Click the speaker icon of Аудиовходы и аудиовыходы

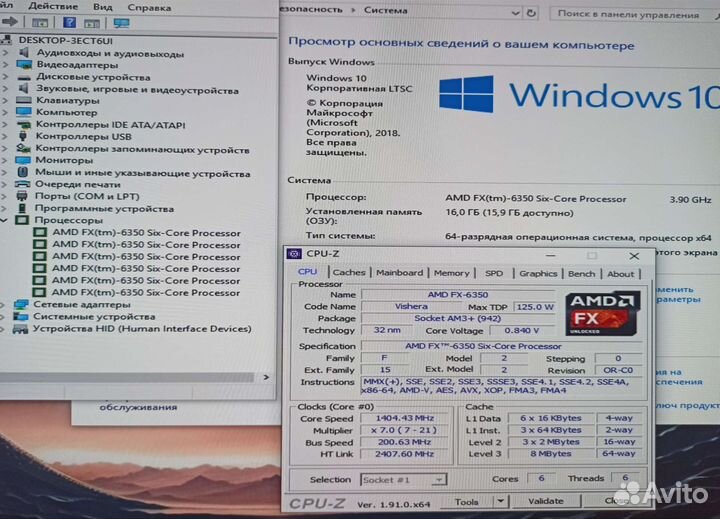click(24, 52)
